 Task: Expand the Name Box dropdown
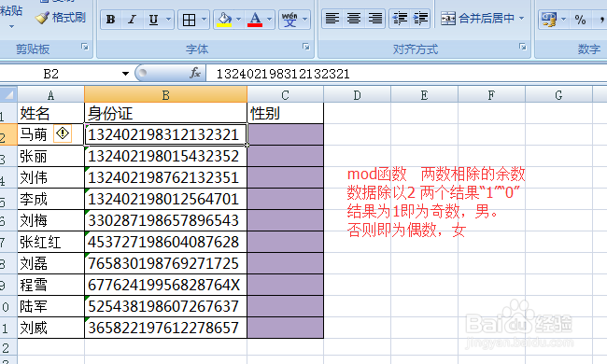125,74
